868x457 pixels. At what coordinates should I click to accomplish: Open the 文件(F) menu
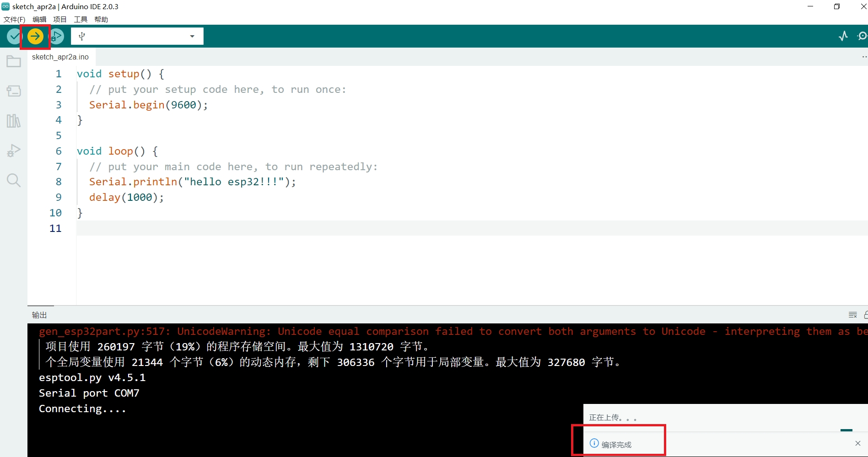14,19
